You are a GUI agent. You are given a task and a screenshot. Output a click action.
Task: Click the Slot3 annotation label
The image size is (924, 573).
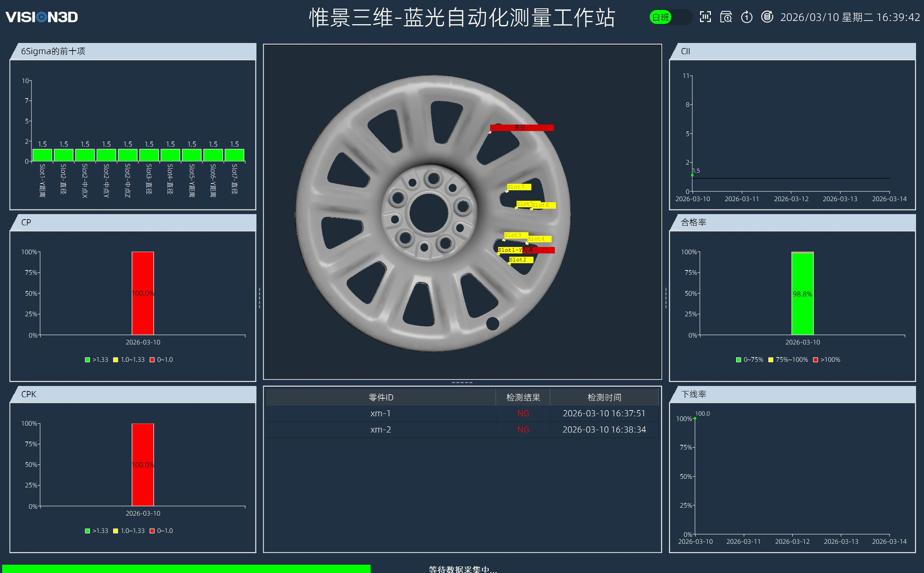[x=516, y=235]
